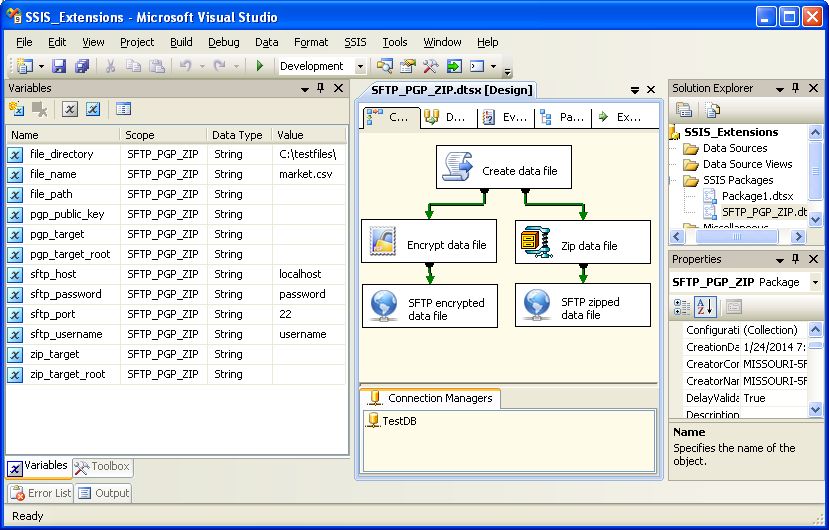Open Solution Explorer window position dropdown
The image size is (829, 530).
click(x=779, y=89)
